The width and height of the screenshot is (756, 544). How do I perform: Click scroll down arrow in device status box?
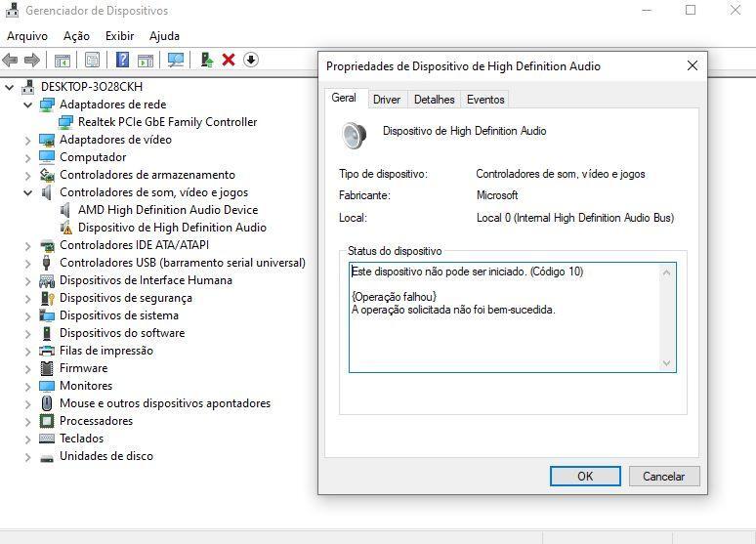[x=666, y=363]
